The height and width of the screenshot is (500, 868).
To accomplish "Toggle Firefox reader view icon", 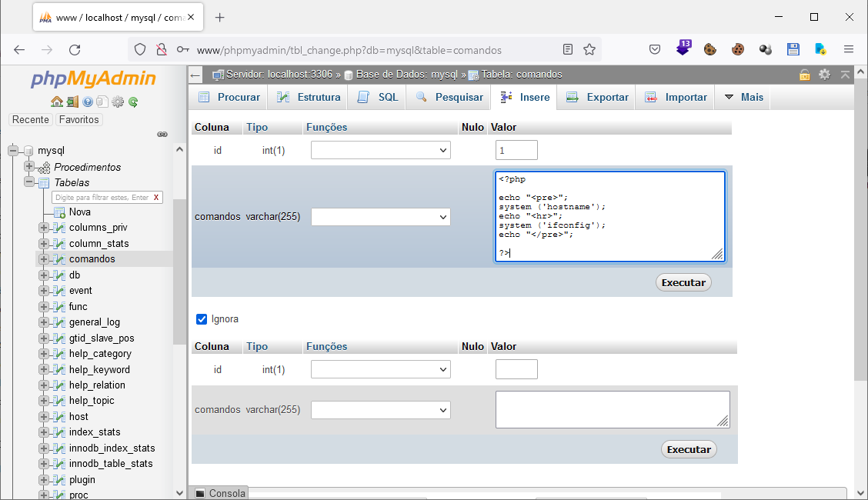I will click(567, 50).
